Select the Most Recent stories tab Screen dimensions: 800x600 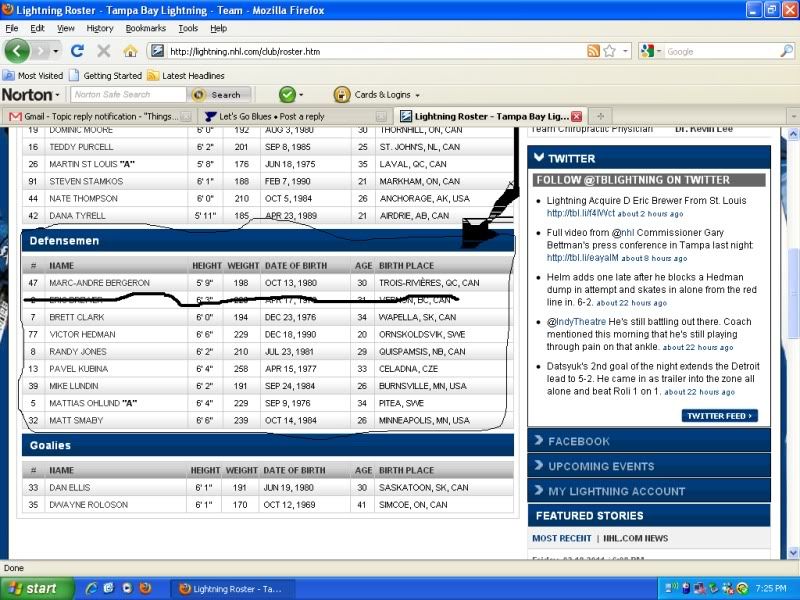561,538
